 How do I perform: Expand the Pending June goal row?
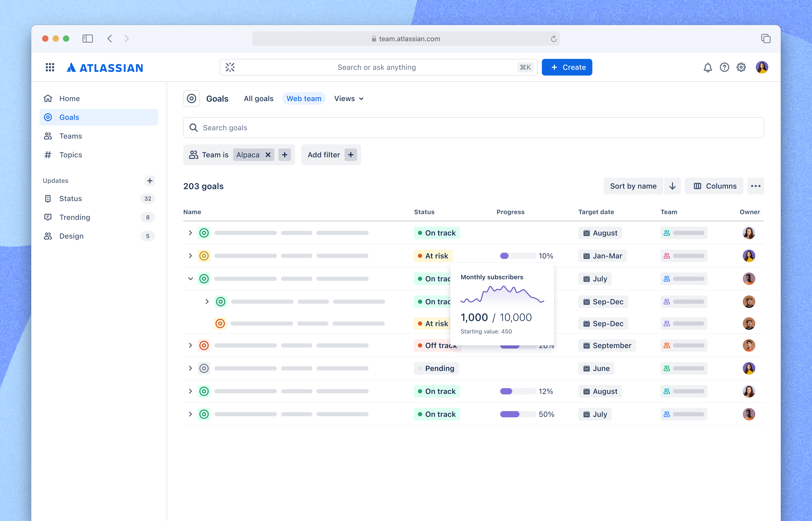point(190,368)
